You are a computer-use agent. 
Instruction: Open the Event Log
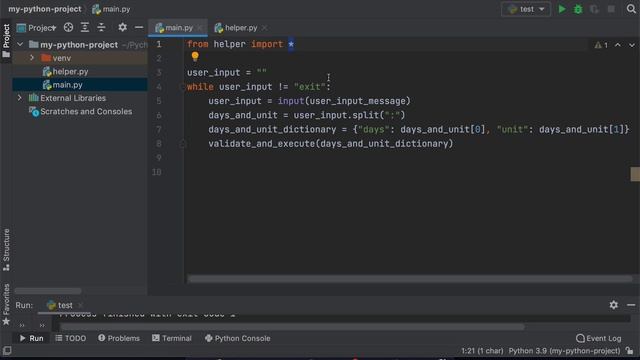pos(598,338)
